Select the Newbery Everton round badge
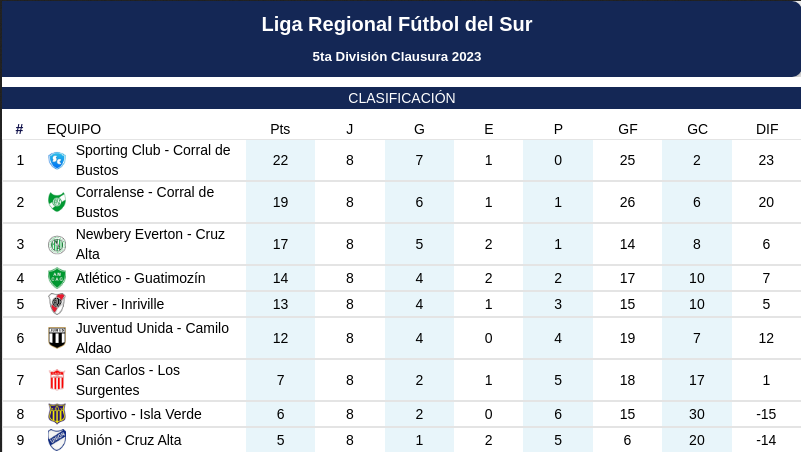 click(x=57, y=244)
